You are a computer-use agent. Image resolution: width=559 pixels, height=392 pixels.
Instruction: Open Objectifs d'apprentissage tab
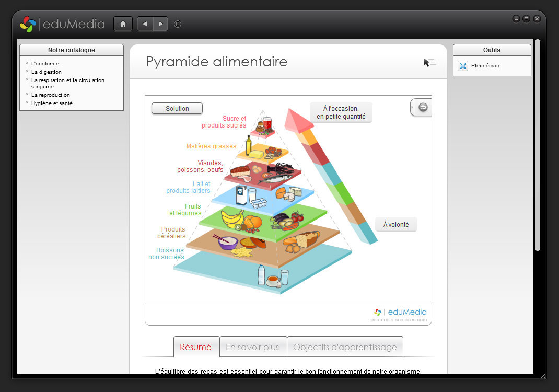[345, 347]
